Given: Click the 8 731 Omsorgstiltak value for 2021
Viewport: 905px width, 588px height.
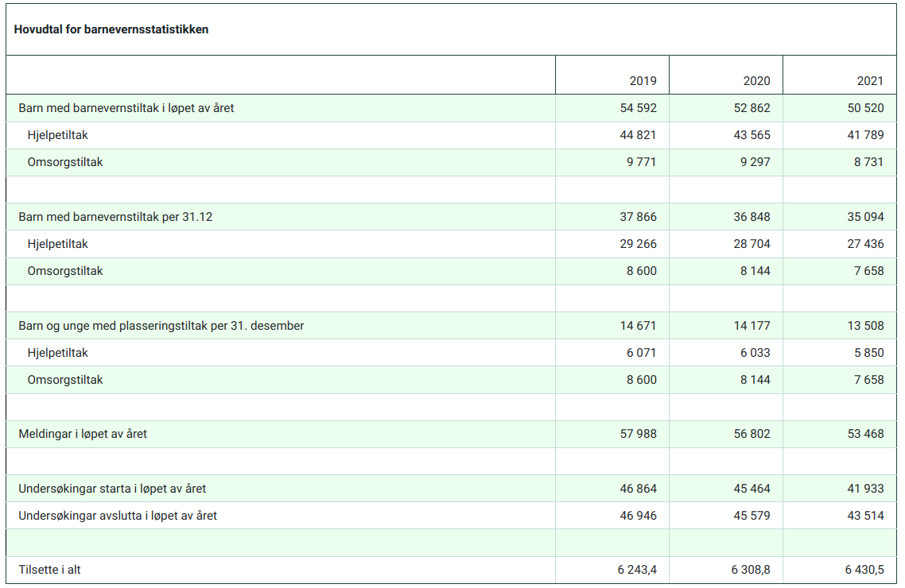Looking at the screenshot, I should pos(868,162).
